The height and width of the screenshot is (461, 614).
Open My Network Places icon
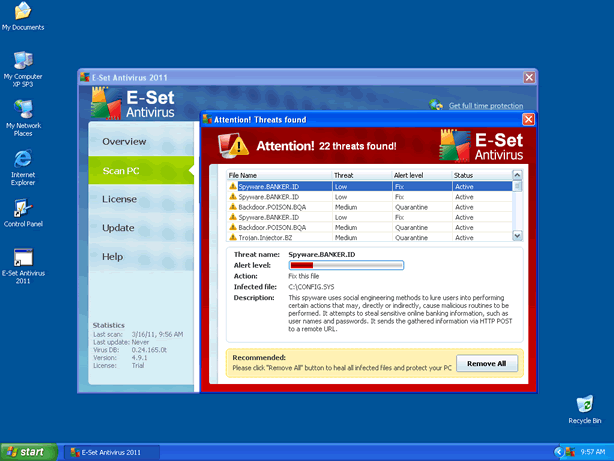pyautogui.click(x=22, y=108)
